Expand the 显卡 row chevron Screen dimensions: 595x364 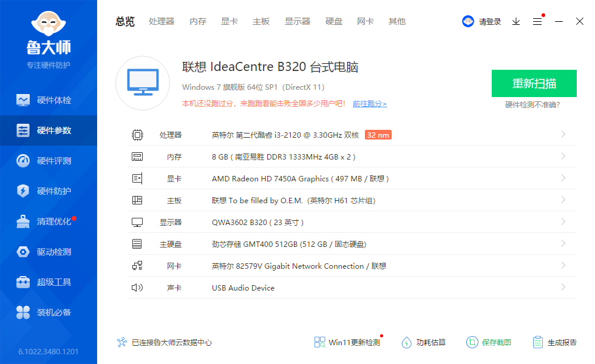tap(563, 178)
